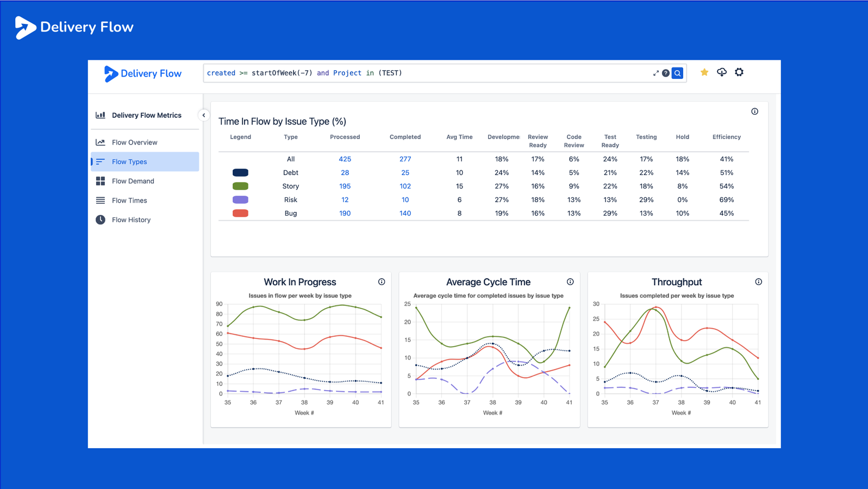Open settings with the gear icon
868x489 pixels.
click(739, 72)
